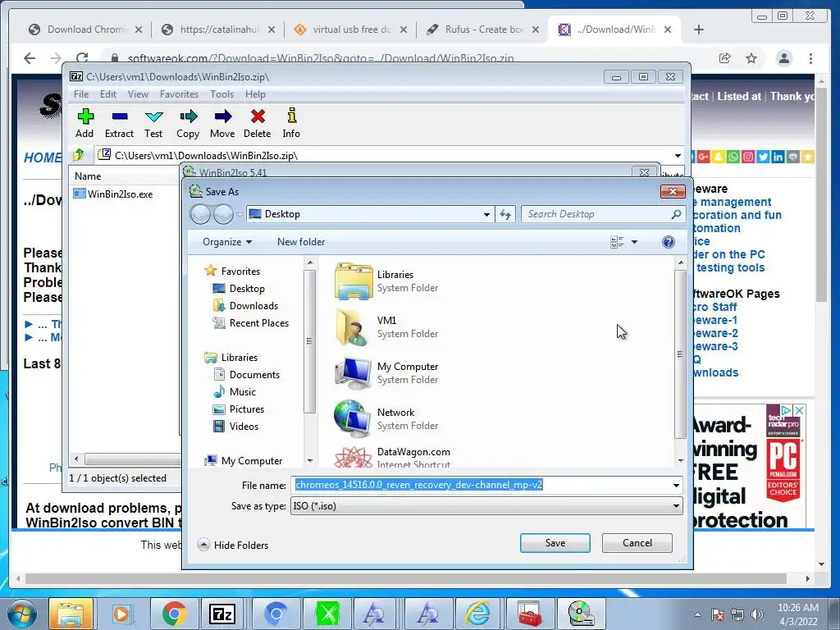
Task: Select Desktop under Favorites
Action: pos(239,289)
